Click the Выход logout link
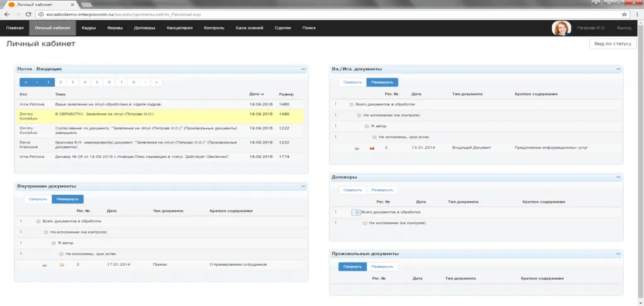Viewport: 644px width, 306px height. pos(624,28)
